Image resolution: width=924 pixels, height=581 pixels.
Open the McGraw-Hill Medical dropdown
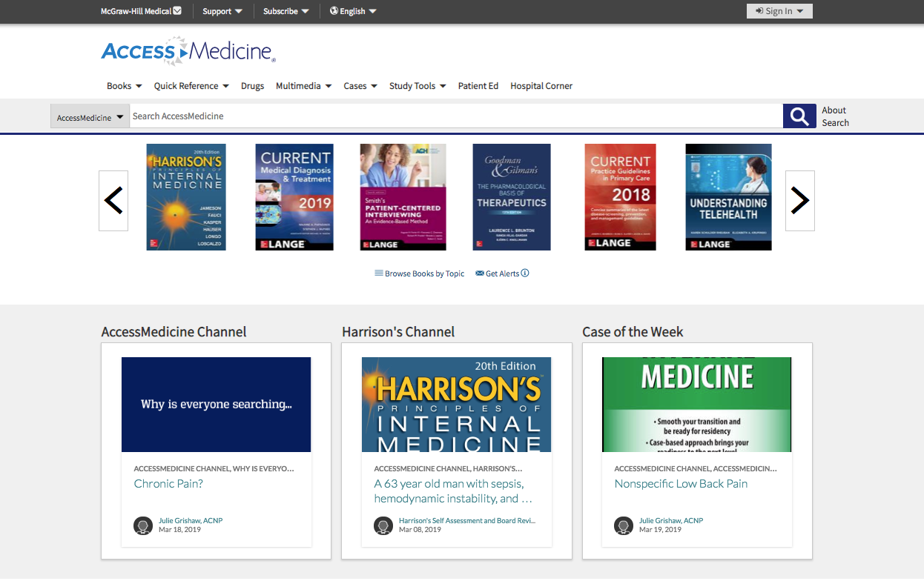coord(141,11)
